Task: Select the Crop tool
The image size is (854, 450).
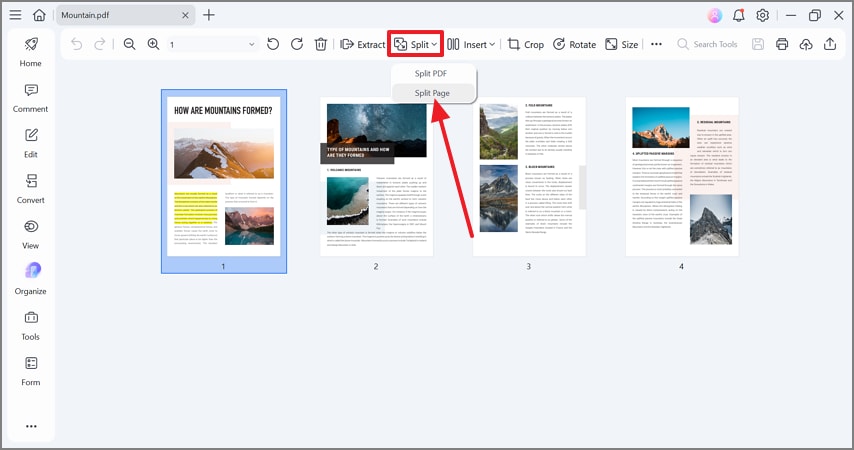Action: click(526, 44)
